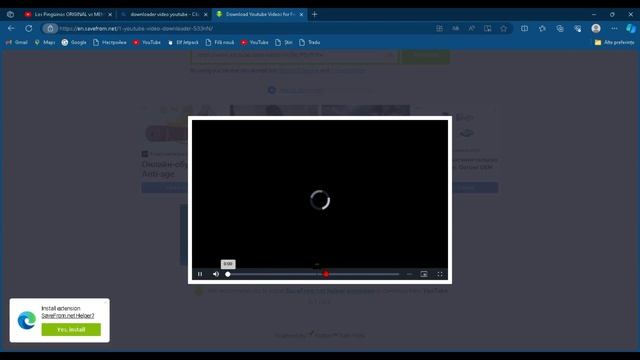Click green Download button behind overlay
The image size is (640, 360).
(x=425, y=56)
